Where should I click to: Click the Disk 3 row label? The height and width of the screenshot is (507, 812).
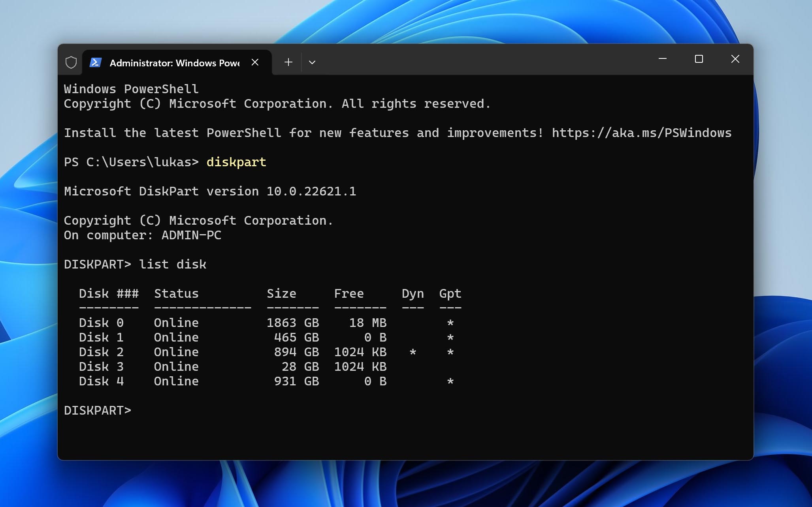101,366
